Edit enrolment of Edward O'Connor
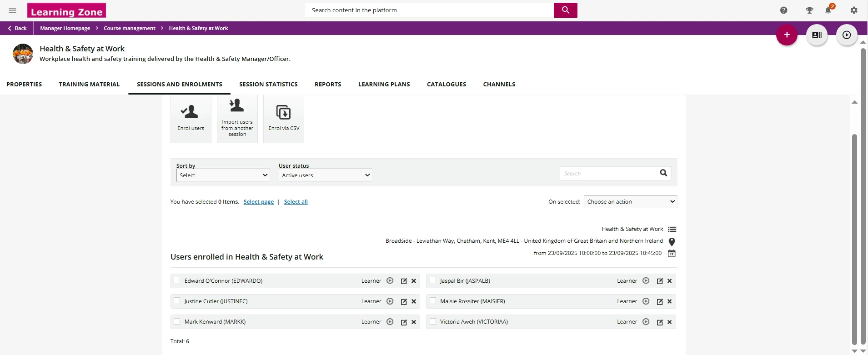The image size is (868, 355). (x=404, y=281)
